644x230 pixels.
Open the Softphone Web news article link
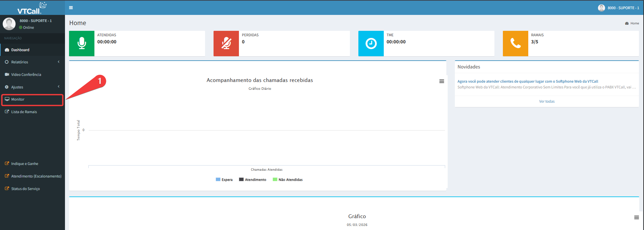(528, 81)
